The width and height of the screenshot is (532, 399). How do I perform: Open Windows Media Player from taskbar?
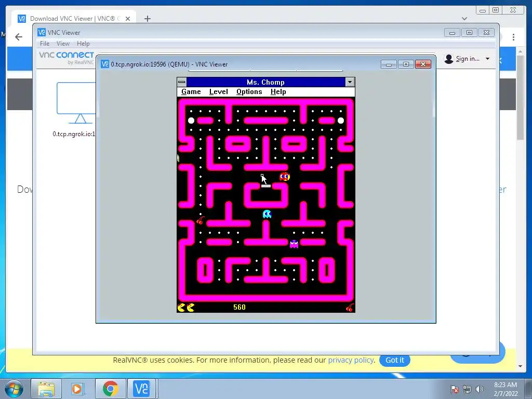pos(77,389)
